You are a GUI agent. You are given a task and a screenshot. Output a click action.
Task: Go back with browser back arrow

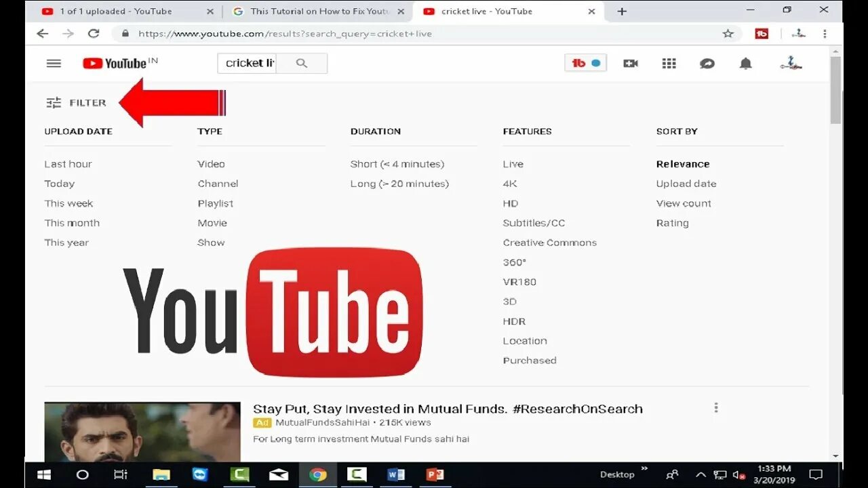[43, 33]
